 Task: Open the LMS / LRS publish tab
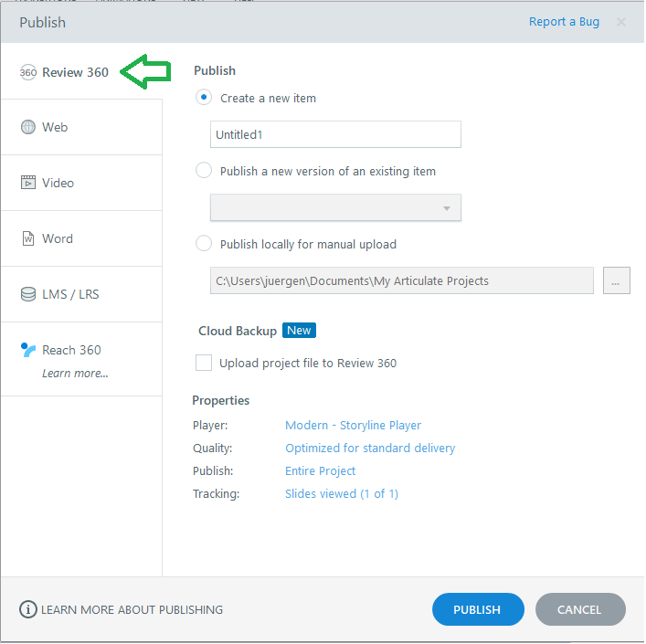(70, 294)
